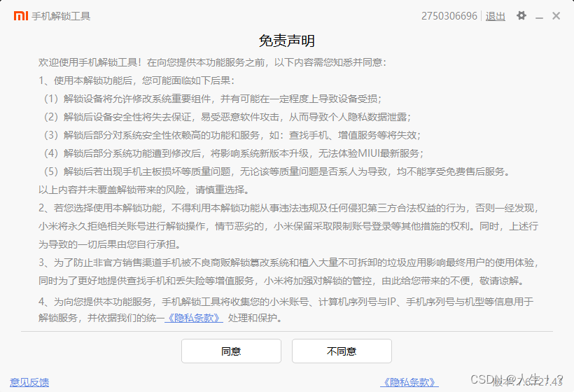The width and height of the screenshot is (574, 392).
Task: Open the 意见反馈 feedback link
Action: 29,382
